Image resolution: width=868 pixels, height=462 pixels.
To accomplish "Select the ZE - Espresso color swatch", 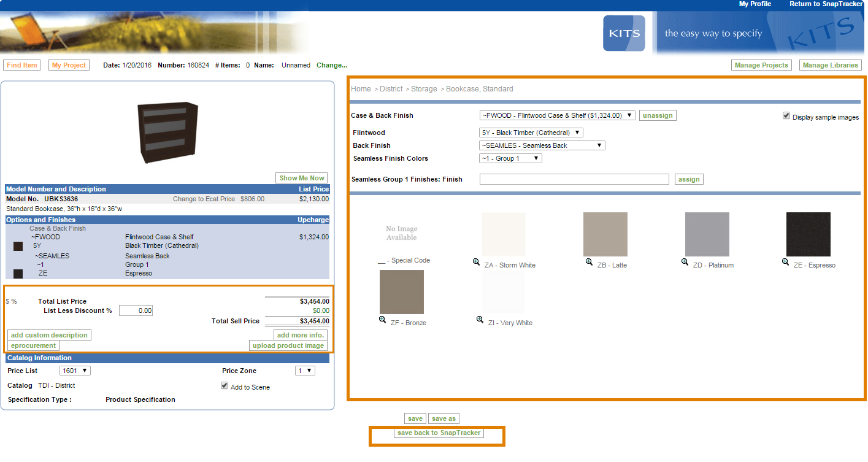I will [808, 234].
